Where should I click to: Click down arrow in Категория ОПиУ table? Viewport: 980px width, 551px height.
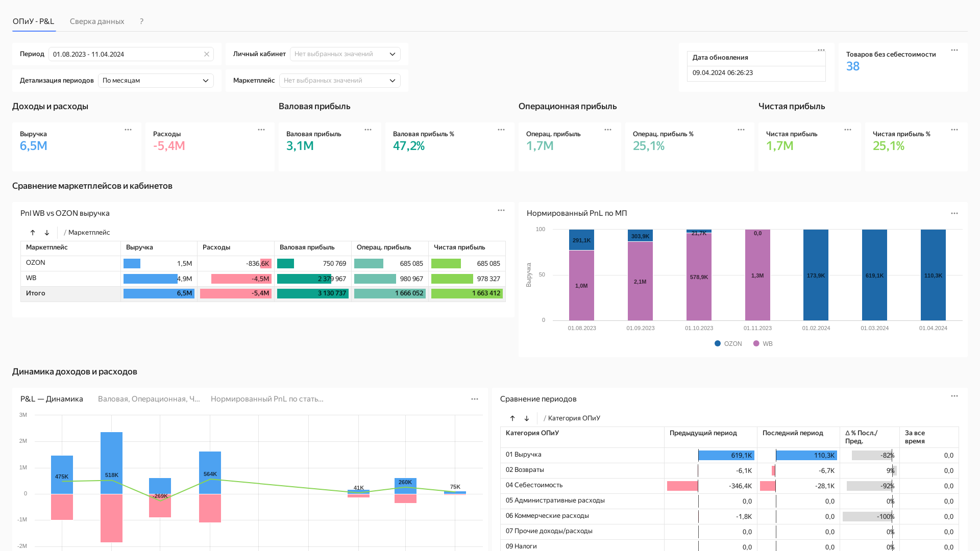(527, 418)
